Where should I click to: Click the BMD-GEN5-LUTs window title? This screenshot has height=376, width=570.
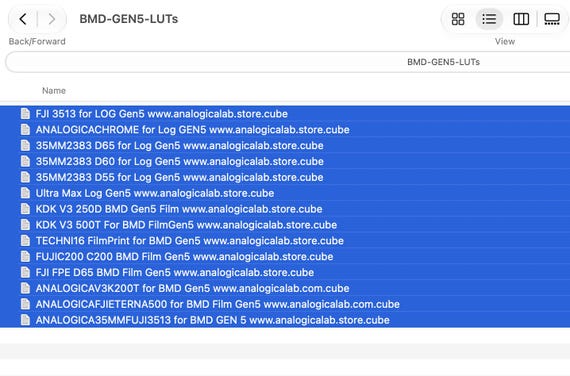pyautogui.click(x=129, y=19)
